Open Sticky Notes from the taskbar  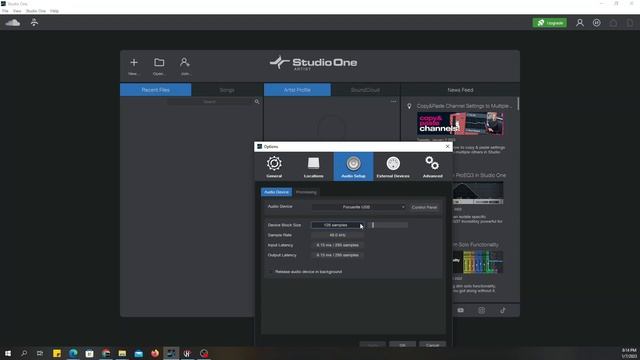tap(57, 353)
